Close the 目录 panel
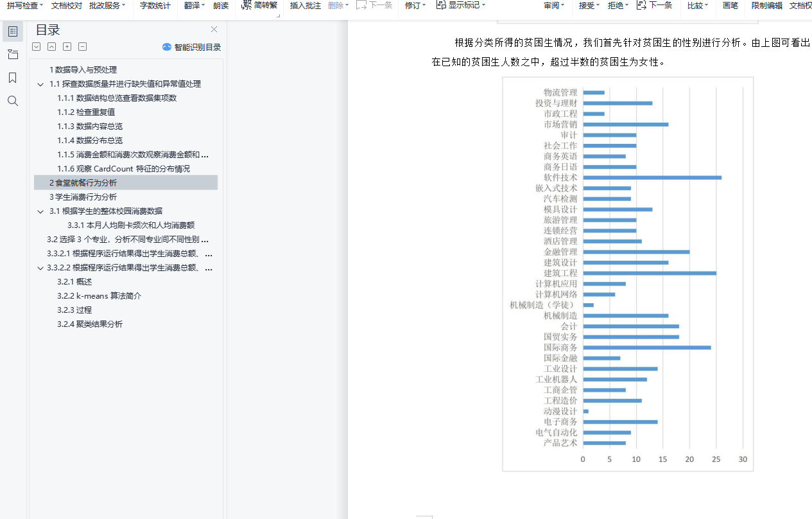Viewport: 812px width, 519px height. pos(214,30)
